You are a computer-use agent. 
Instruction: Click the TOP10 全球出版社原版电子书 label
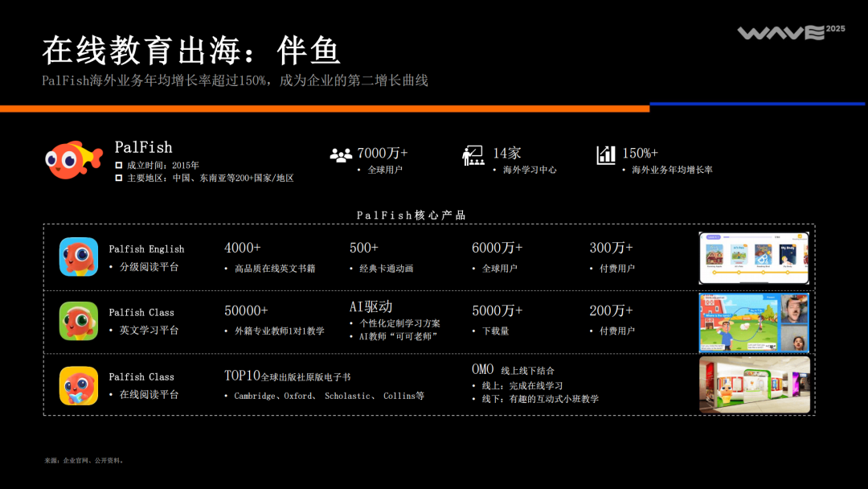288,375
